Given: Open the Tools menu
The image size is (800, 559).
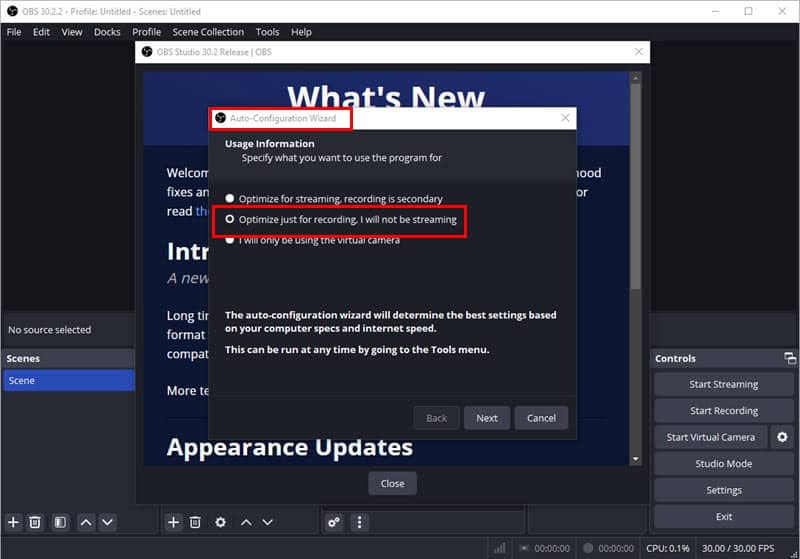Looking at the screenshot, I should (267, 32).
